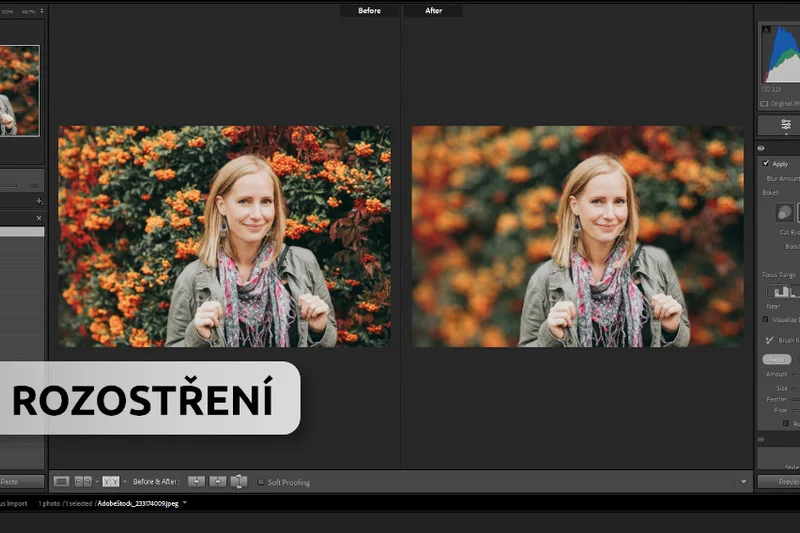800x533 pixels.
Task: Open the Before/After layout dropdown arrow
Action: tap(124, 481)
